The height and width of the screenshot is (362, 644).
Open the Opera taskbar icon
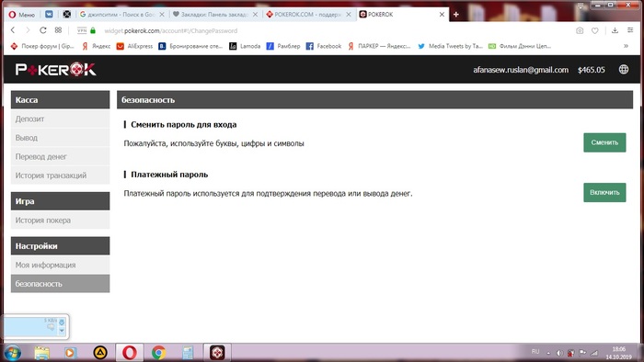[130, 352]
